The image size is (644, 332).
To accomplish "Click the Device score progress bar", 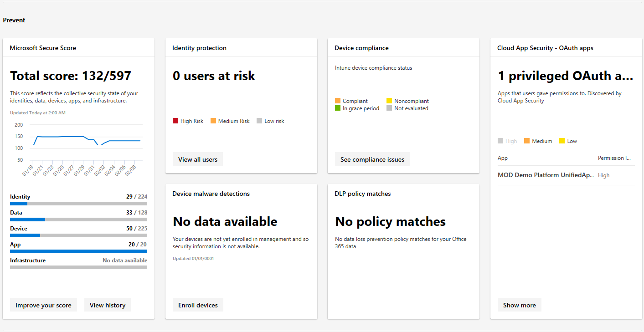I will (x=78, y=235).
